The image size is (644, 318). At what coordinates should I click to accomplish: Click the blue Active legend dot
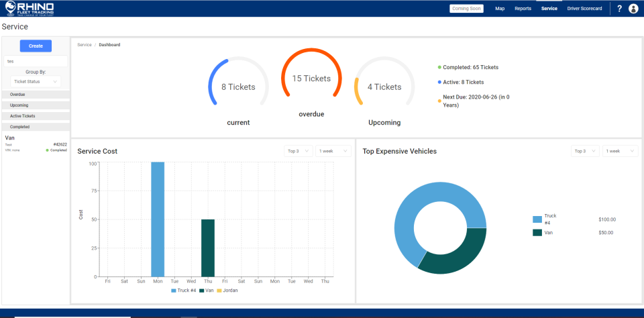(x=439, y=82)
